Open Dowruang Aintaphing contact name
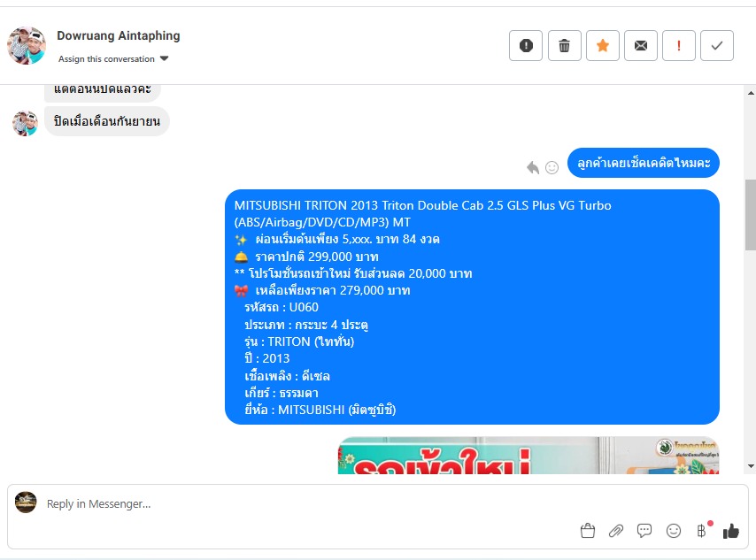Screen dimensions: 756x560 pos(118,35)
